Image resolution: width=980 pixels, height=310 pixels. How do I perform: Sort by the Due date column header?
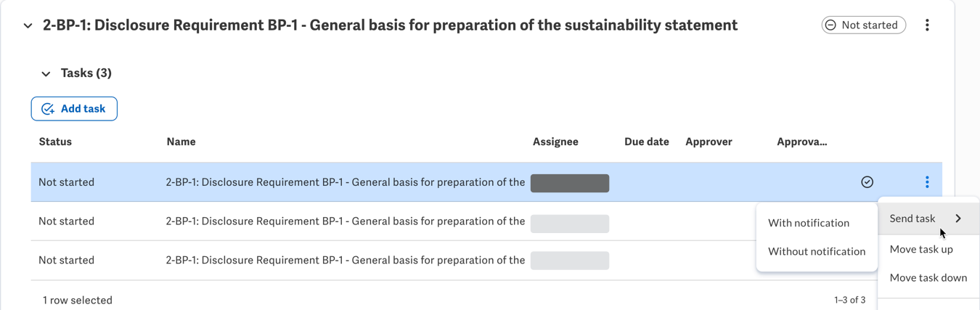(646, 142)
